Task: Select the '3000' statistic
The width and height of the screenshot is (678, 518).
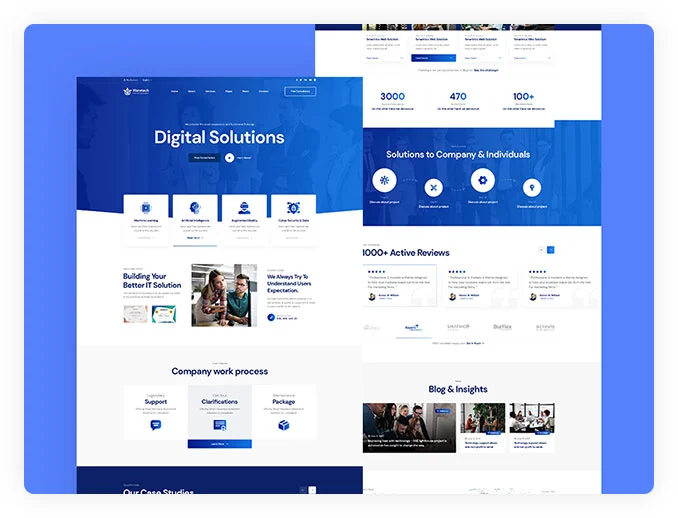Action: (x=393, y=96)
